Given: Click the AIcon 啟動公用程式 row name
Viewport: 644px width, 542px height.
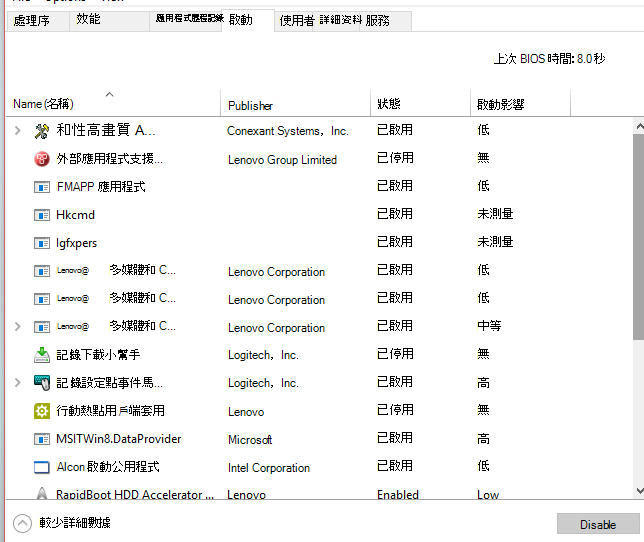Looking at the screenshot, I should pyautogui.click(x=108, y=467).
